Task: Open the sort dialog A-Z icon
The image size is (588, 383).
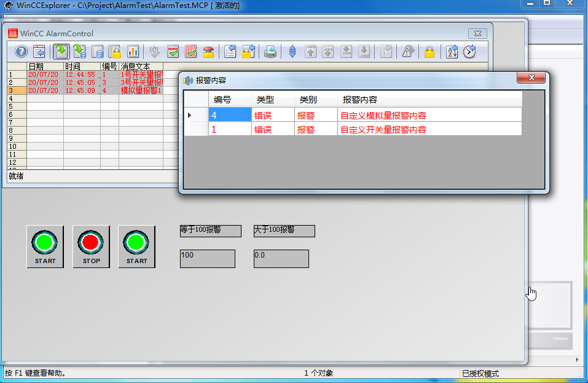Action: pos(452,52)
